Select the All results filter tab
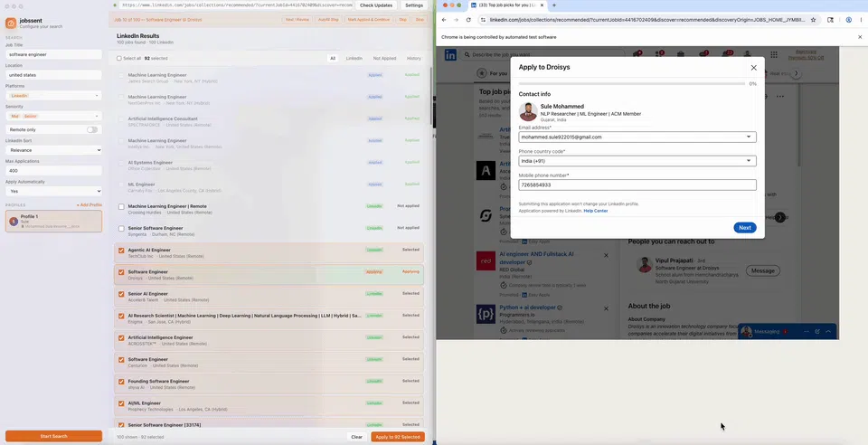 point(333,58)
